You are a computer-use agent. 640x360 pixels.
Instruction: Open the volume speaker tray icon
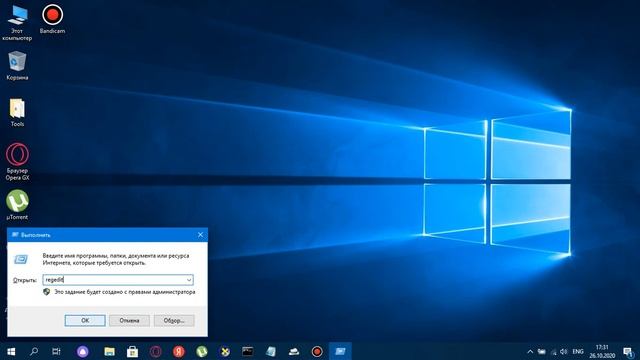[x=564, y=351]
